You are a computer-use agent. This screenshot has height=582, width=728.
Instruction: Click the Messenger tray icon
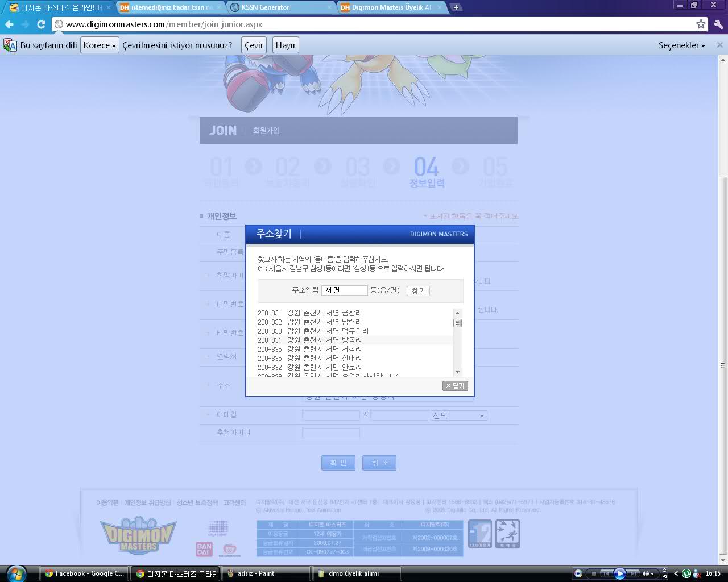(x=696, y=573)
